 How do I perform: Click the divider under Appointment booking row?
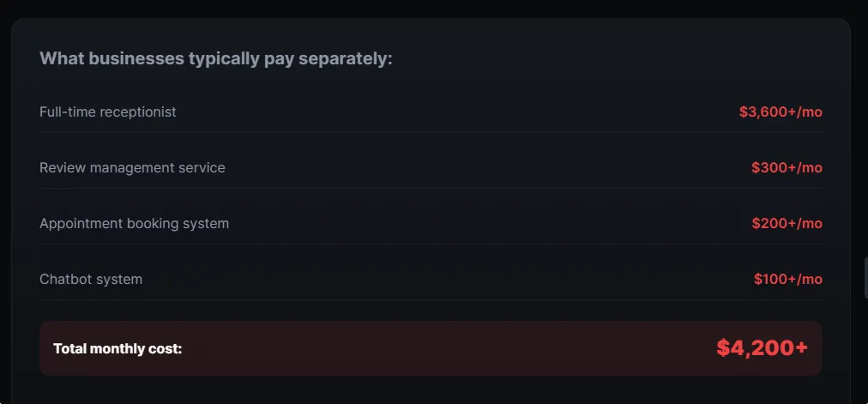[431, 244]
